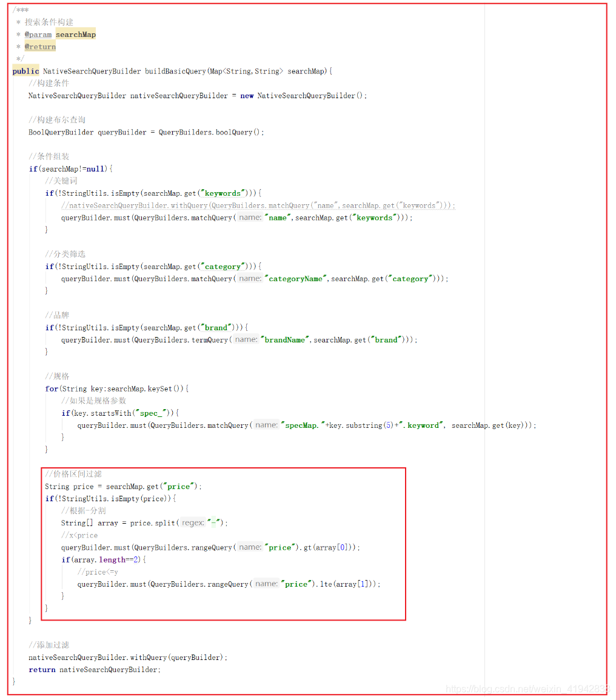Click the "//品牌" comment
The height and width of the screenshot is (700, 616).
coord(57,315)
